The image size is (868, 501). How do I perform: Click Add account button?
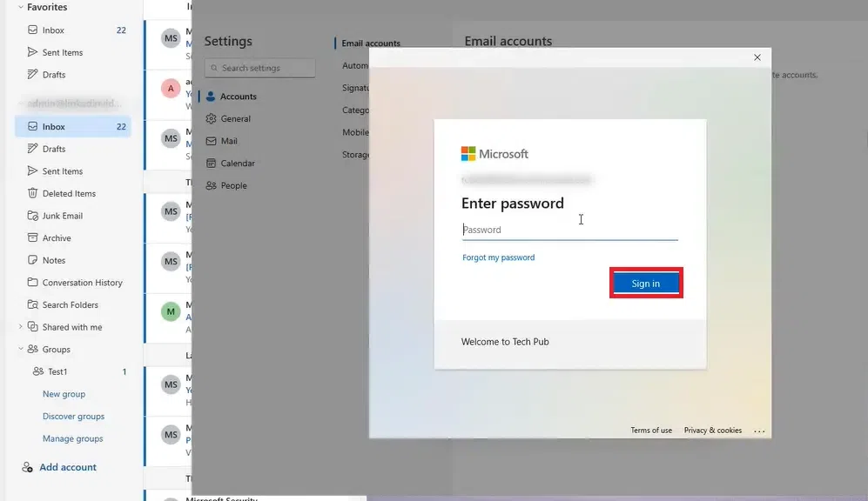tap(59, 467)
